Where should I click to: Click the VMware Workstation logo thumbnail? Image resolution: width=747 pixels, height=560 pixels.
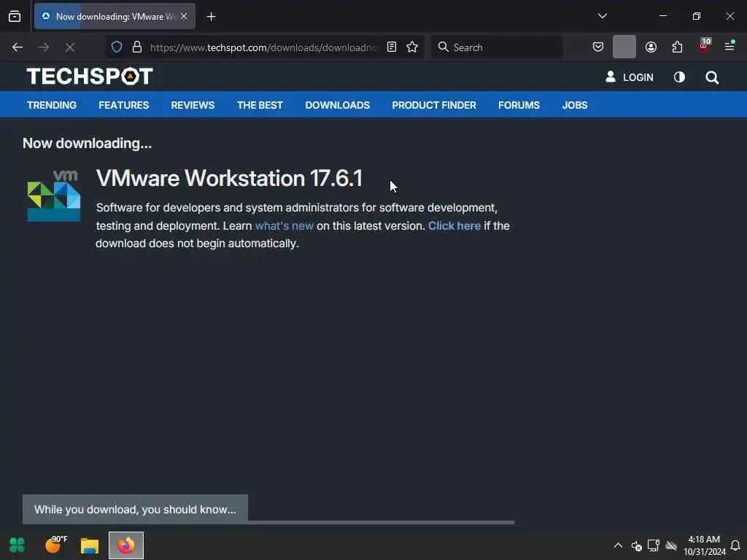54,195
